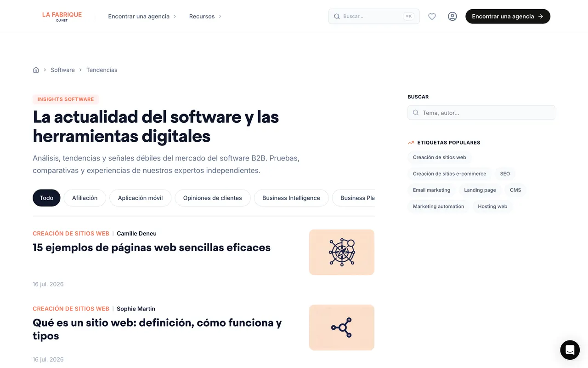The width and height of the screenshot is (588, 368).
Task: Click the Tema, autor search field
Action: pyautogui.click(x=481, y=113)
